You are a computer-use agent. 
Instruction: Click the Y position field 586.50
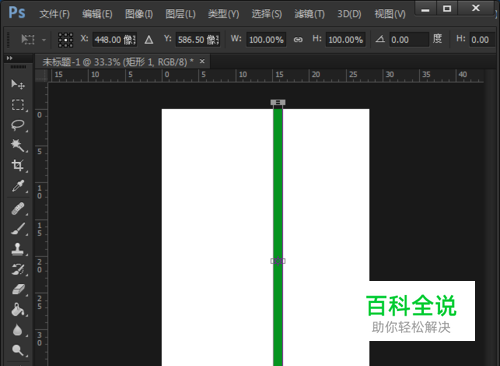point(198,40)
